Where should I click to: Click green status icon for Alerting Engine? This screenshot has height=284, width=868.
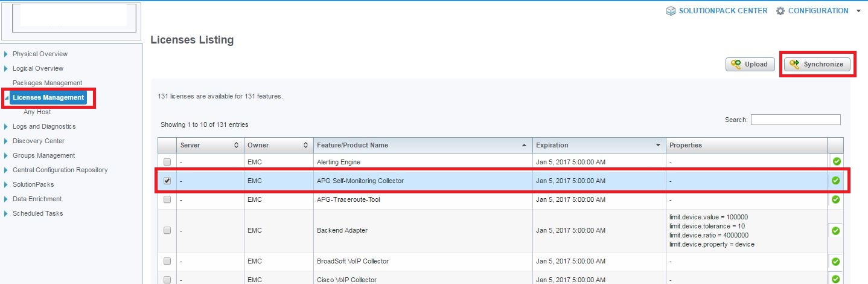tap(836, 161)
